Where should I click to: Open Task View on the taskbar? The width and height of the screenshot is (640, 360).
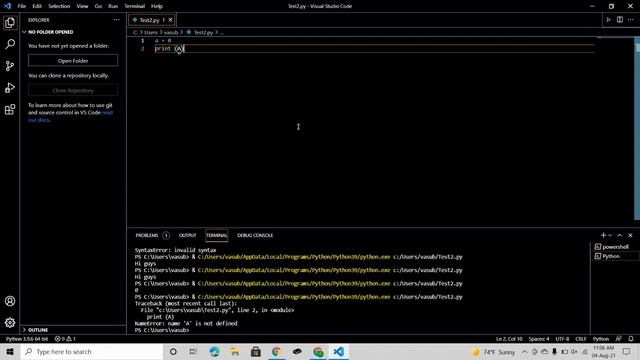[193, 351]
